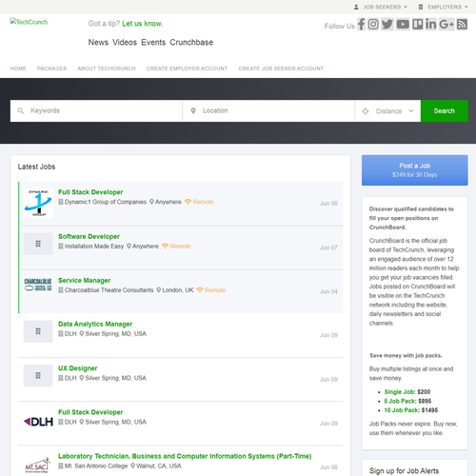Viewport: 476px width, 476px height.
Task: Open the Videos section
Action: click(125, 42)
